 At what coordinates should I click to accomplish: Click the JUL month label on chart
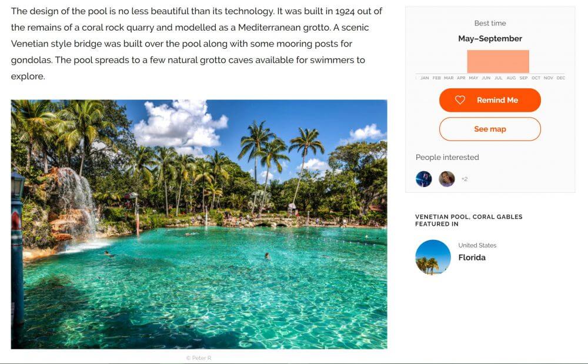point(499,78)
